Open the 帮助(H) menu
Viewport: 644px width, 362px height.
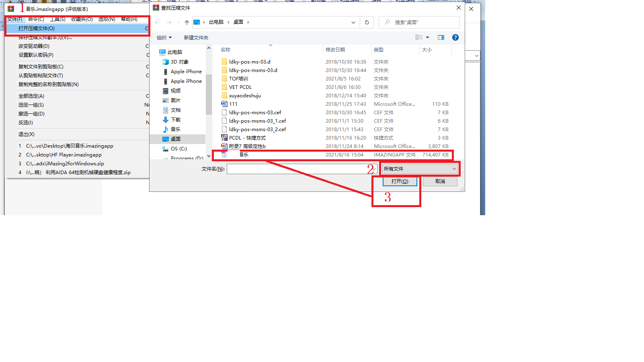click(129, 19)
